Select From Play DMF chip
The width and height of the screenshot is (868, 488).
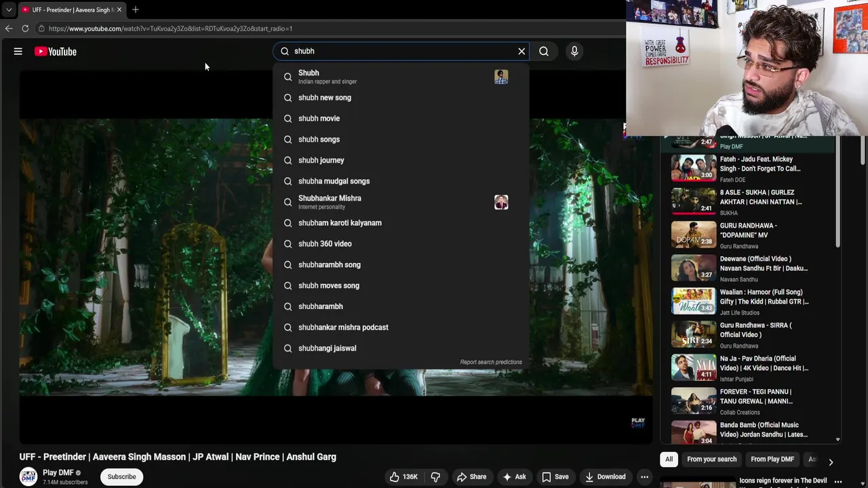click(772, 459)
